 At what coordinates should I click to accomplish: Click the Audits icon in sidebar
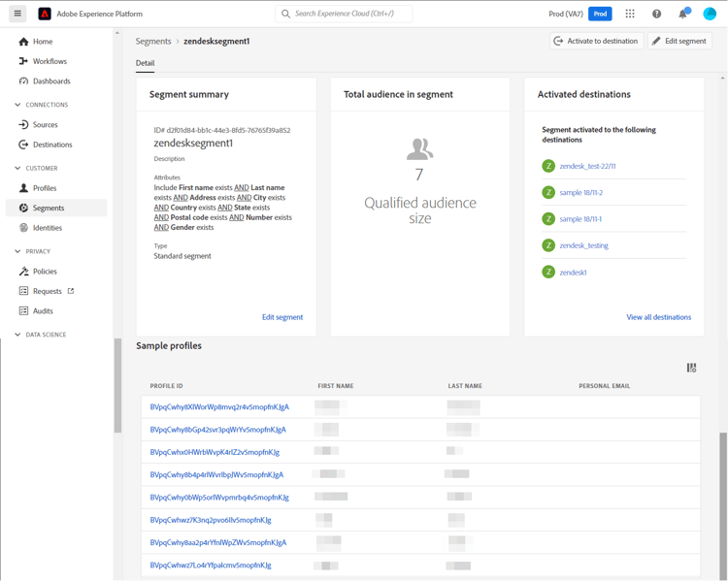point(23,311)
